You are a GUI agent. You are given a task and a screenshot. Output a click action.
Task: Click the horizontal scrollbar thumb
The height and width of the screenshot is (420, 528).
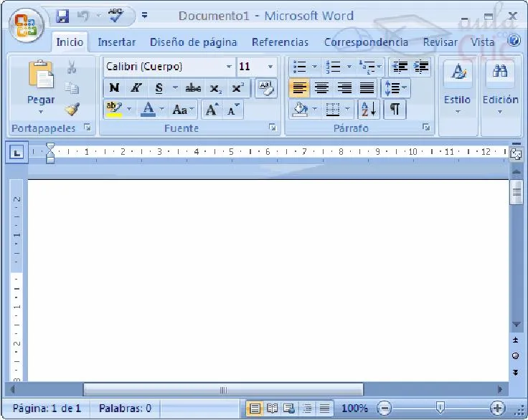(x=223, y=390)
